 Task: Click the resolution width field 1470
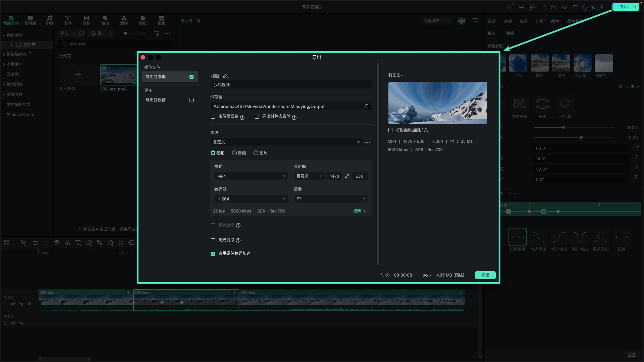pos(334,176)
